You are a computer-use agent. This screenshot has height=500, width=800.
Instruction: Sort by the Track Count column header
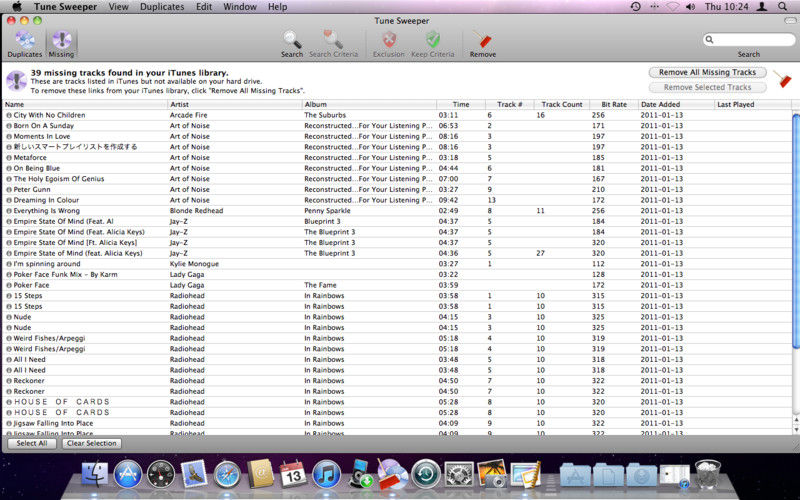tap(562, 104)
